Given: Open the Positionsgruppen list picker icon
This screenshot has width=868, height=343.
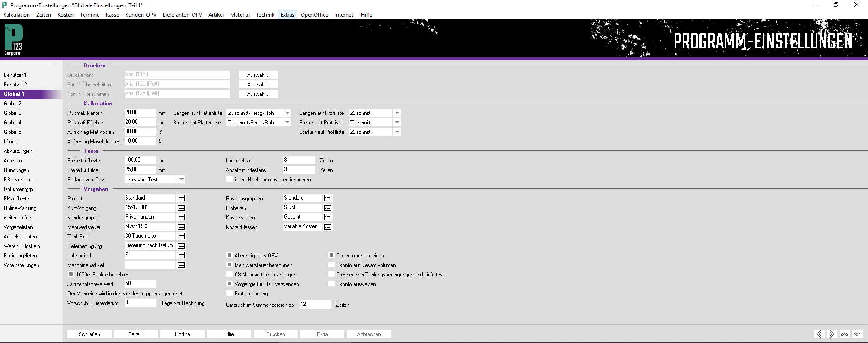Looking at the screenshot, I should click(328, 198).
